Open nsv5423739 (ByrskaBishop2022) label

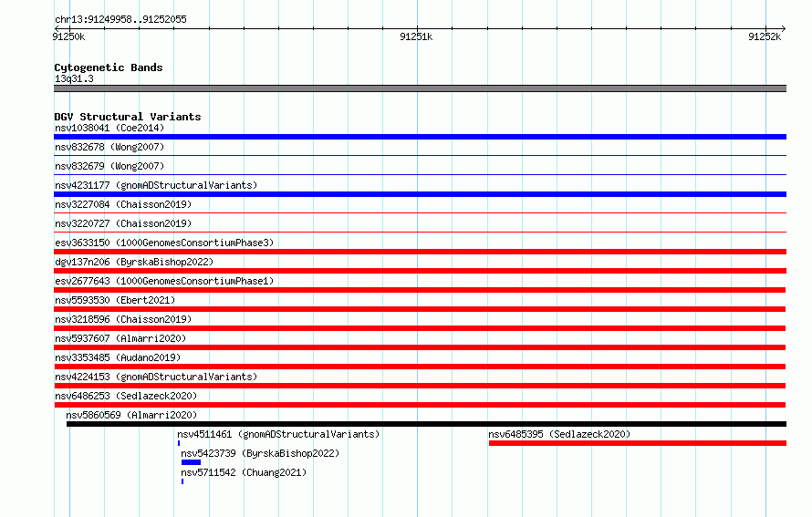click(260, 453)
